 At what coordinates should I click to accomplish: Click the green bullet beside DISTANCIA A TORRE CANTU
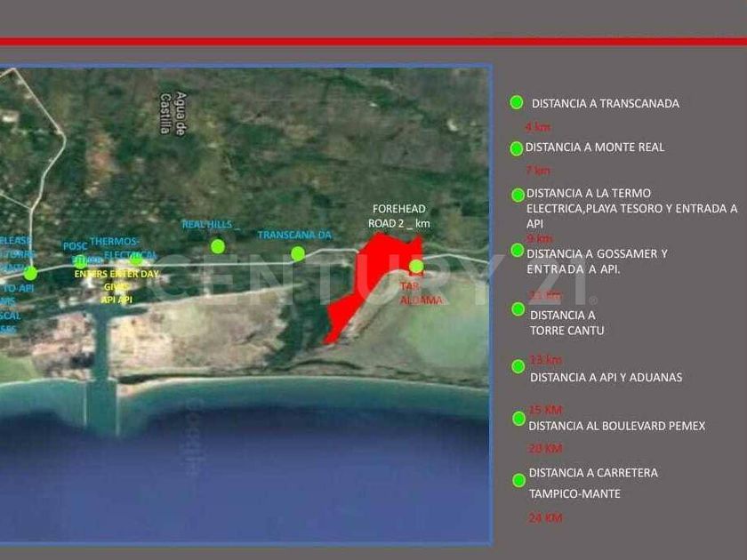coord(518,309)
